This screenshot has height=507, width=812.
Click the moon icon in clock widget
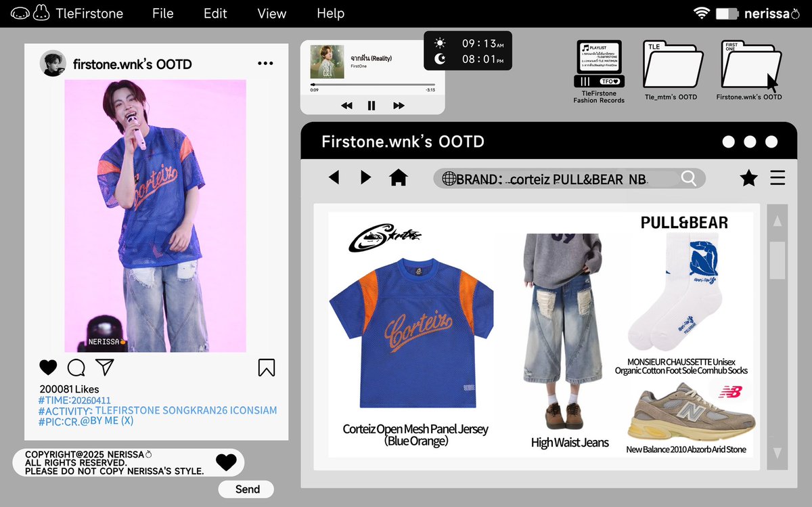(x=441, y=59)
